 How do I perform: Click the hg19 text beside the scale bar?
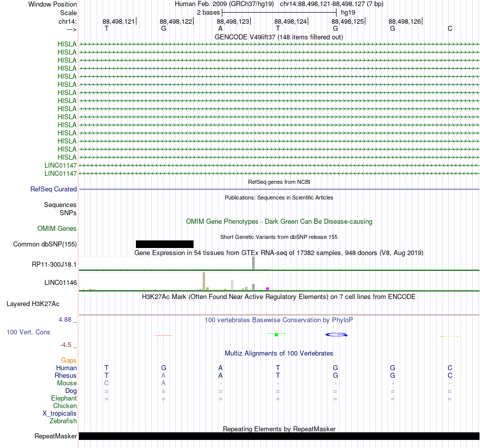coord(348,13)
